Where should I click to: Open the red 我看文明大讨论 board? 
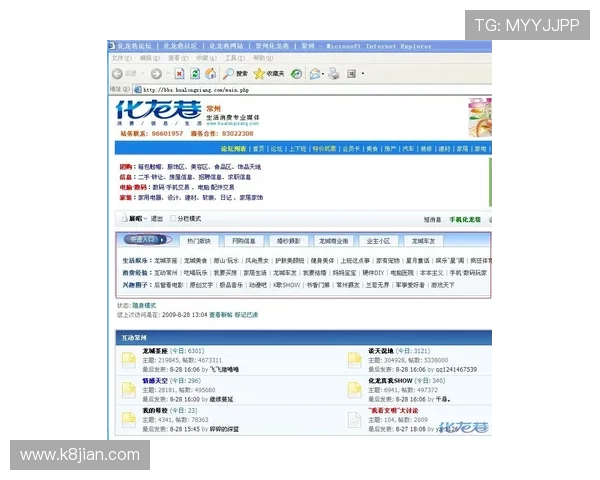pyautogui.click(x=393, y=410)
